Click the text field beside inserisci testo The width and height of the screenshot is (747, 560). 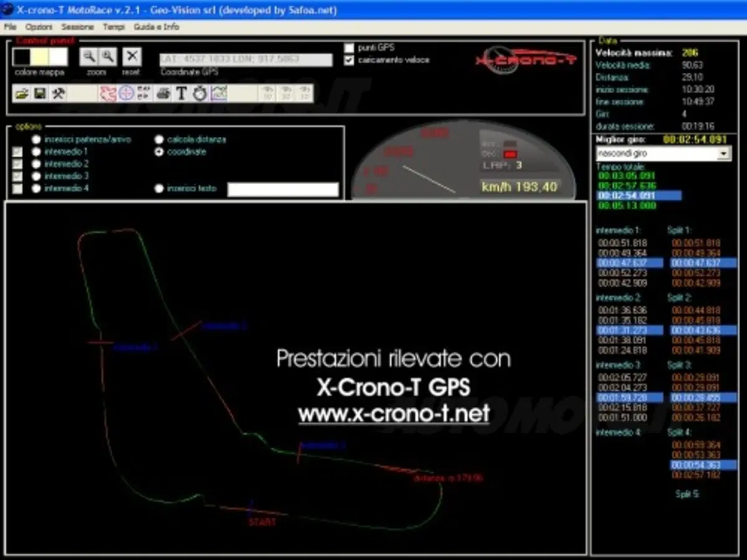pyautogui.click(x=283, y=190)
